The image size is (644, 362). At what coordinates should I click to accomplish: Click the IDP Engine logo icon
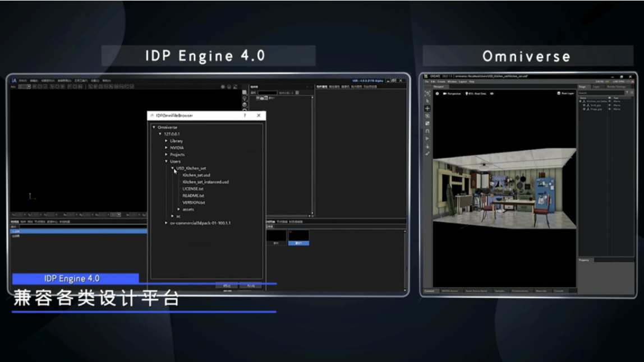click(14, 81)
